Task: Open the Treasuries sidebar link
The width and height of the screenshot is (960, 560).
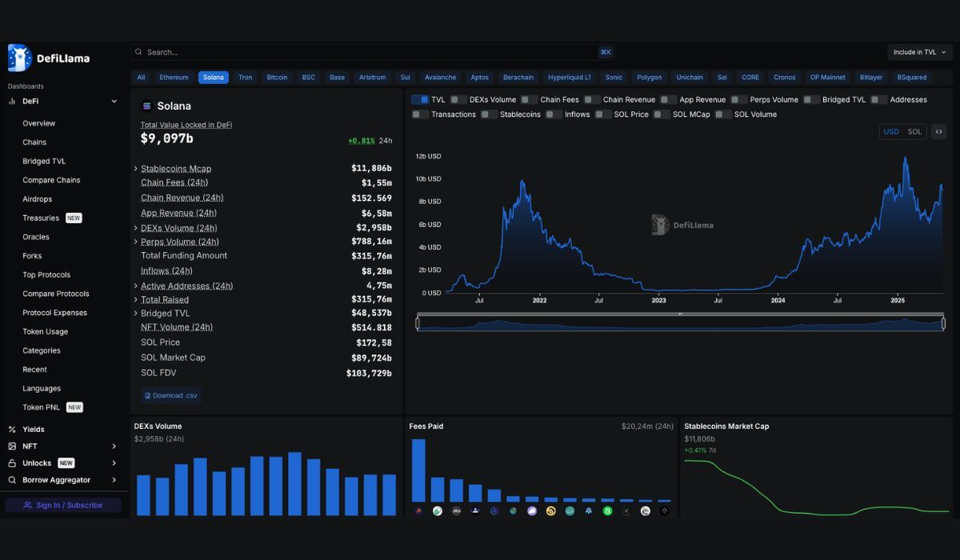Action: pos(41,218)
